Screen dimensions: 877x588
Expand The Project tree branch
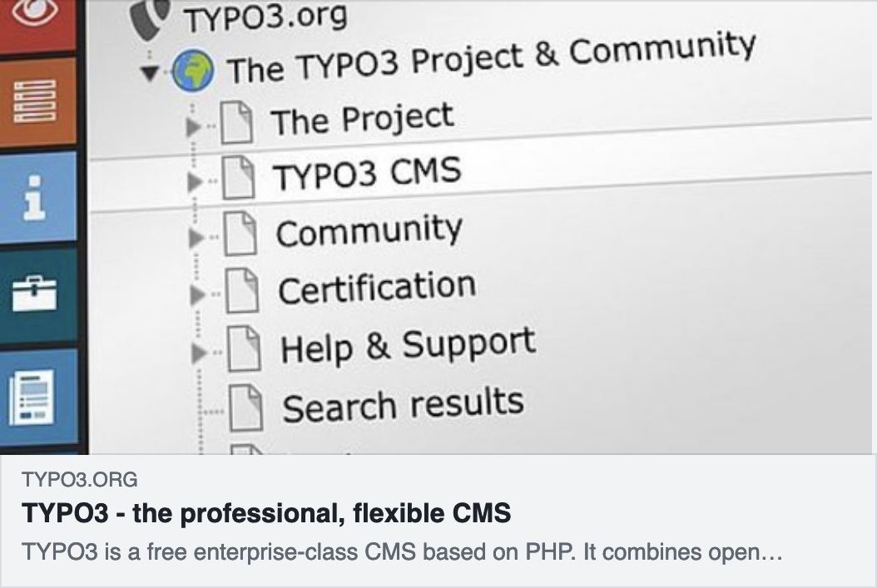click(x=195, y=127)
